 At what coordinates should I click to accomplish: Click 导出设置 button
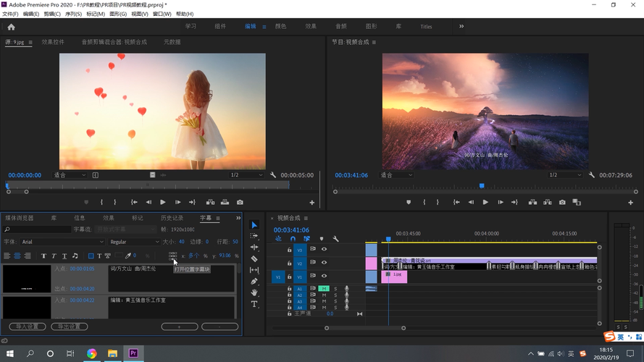[70, 327]
